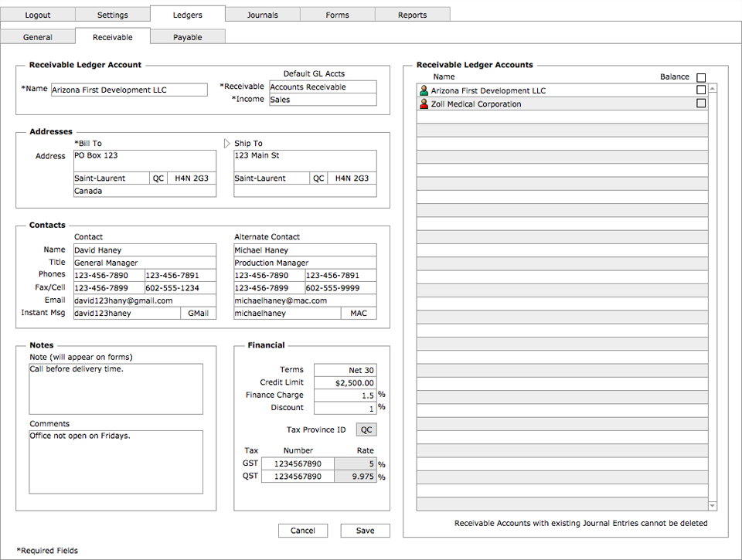The height and width of the screenshot is (560, 742).
Task: Click accounts list scroll down arrow
Action: click(x=712, y=506)
